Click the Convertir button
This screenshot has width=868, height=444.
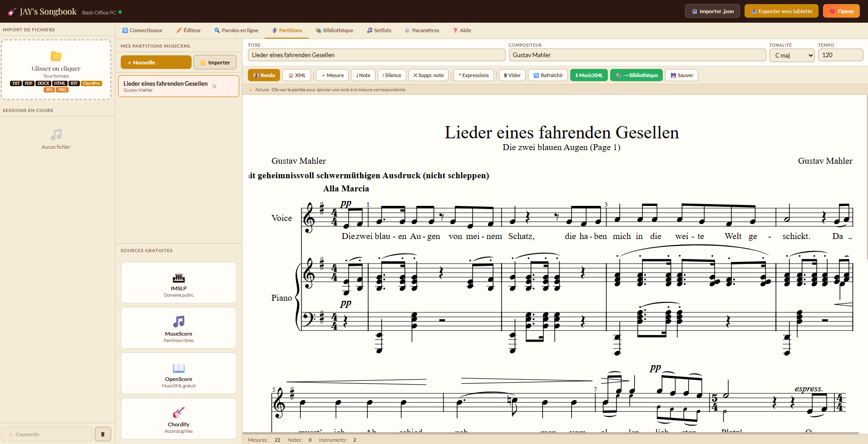point(47,434)
